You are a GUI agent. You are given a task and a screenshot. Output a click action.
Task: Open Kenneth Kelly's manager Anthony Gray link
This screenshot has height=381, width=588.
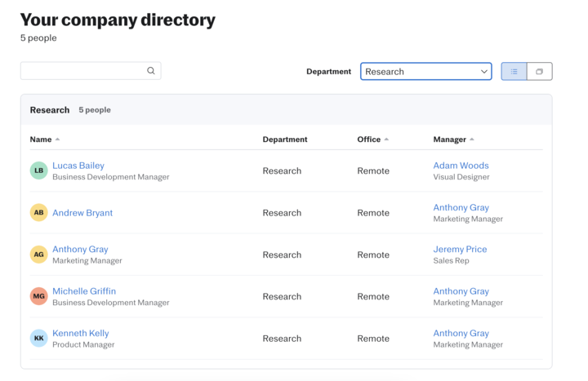[461, 333]
